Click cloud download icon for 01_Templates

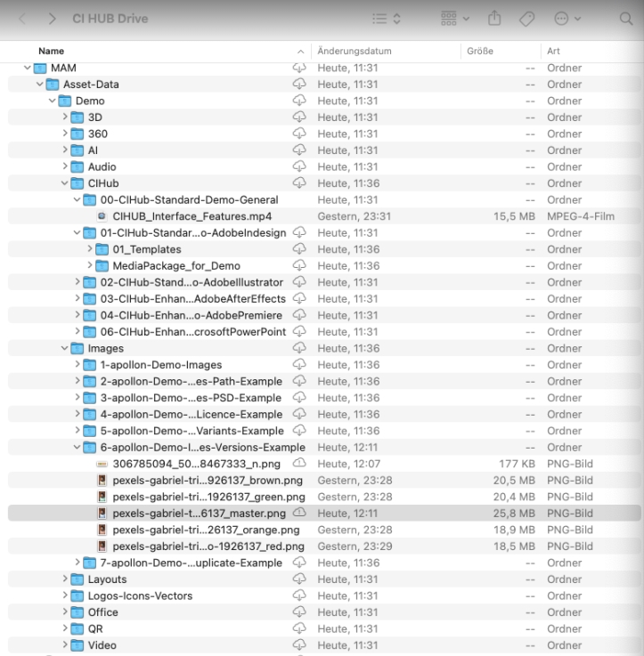pyautogui.click(x=299, y=248)
